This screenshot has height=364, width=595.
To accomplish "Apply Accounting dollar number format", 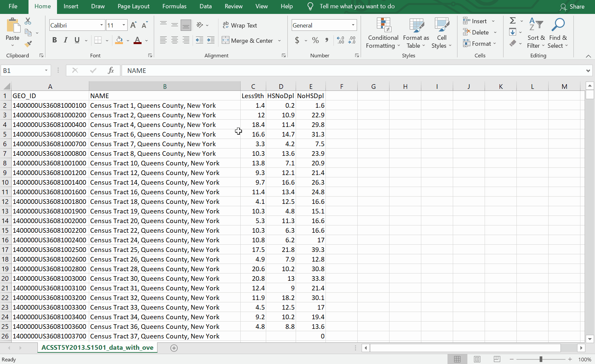I will click(297, 40).
